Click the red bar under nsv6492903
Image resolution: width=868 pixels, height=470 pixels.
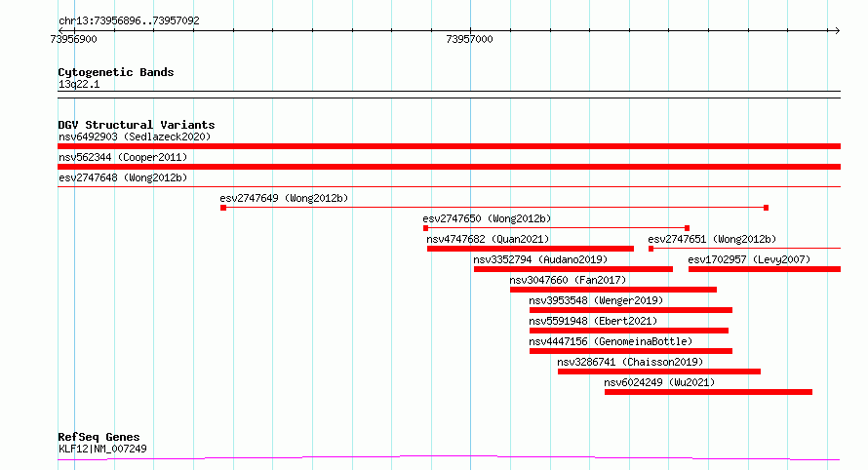449,146
